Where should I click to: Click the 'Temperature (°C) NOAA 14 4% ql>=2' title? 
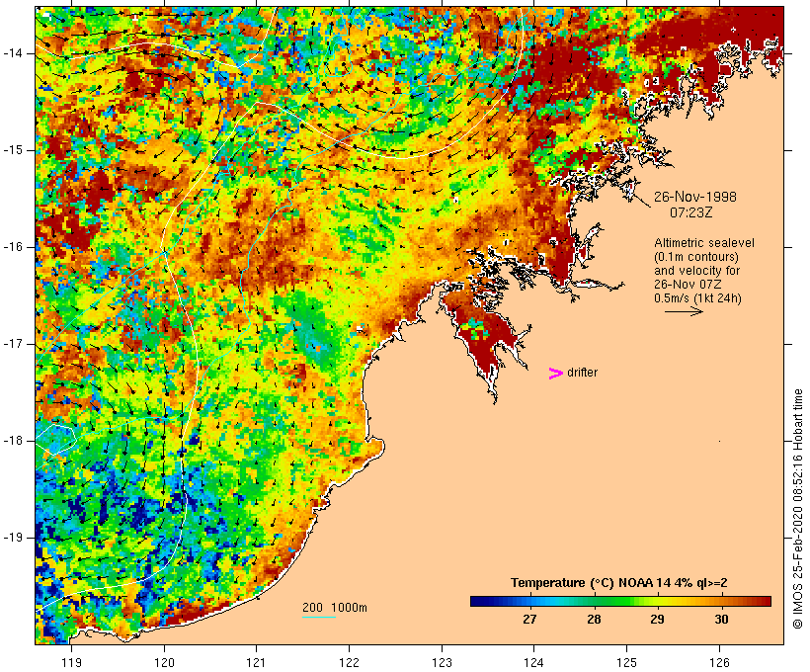click(x=619, y=583)
